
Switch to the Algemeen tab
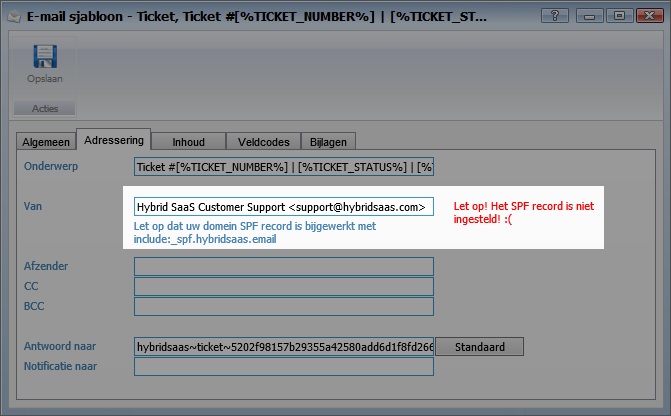[x=48, y=142]
